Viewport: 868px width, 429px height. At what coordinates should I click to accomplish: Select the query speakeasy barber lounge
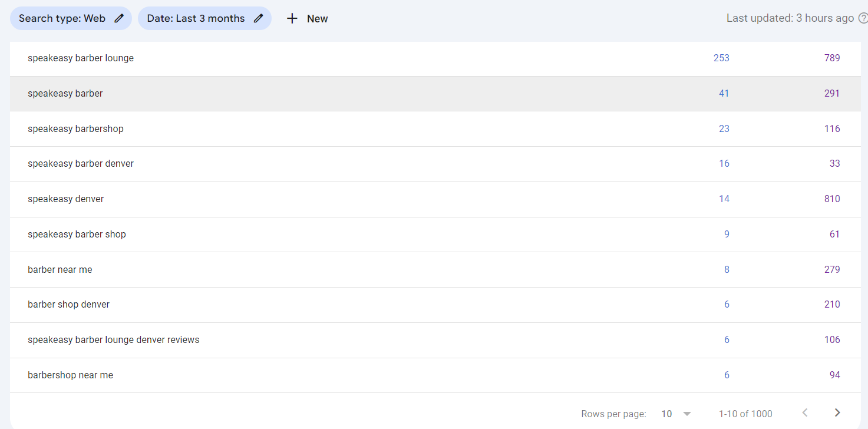[x=81, y=58]
